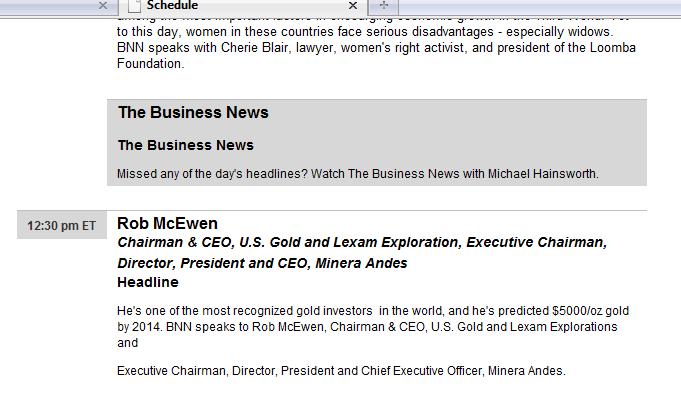Viewport: 681px width, 406px height.
Task: Click the italic 'Director, President and CEO' line
Action: pos(262,263)
